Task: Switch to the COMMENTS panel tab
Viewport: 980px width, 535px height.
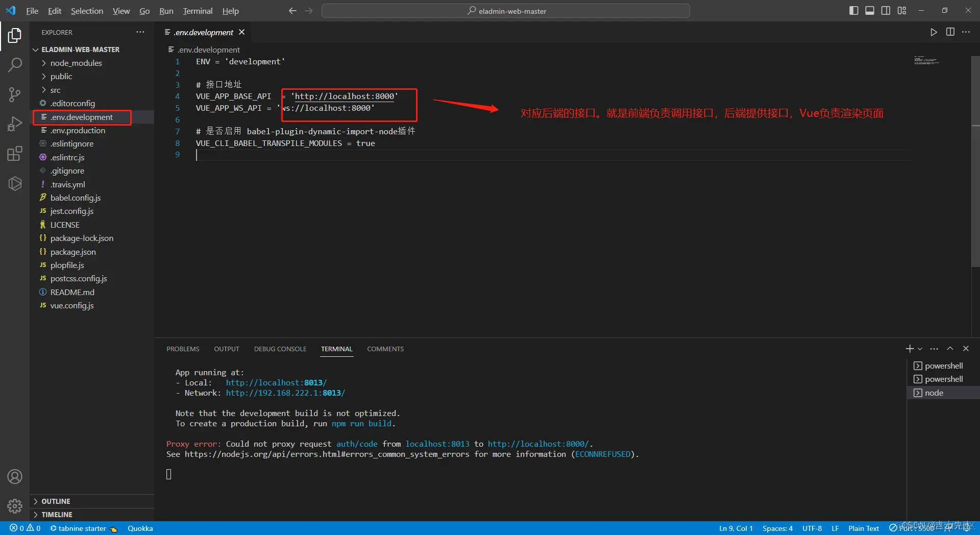Action: (x=385, y=349)
